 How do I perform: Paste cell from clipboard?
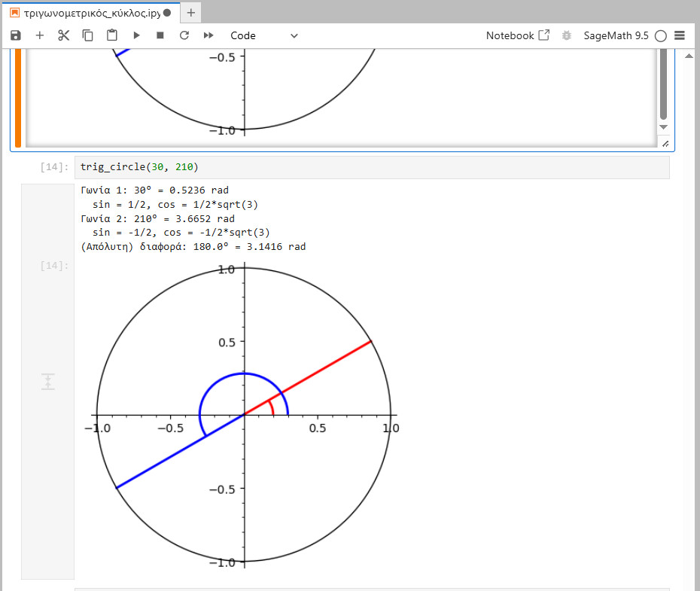(x=112, y=35)
